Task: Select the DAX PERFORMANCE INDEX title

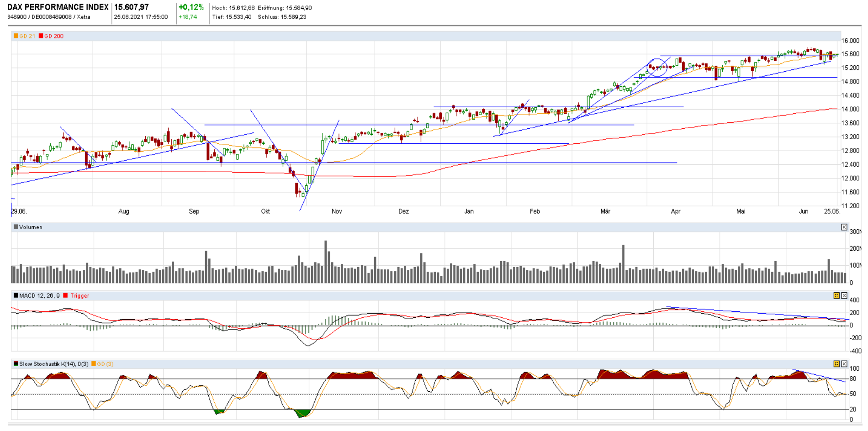Action: [x=58, y=7]
